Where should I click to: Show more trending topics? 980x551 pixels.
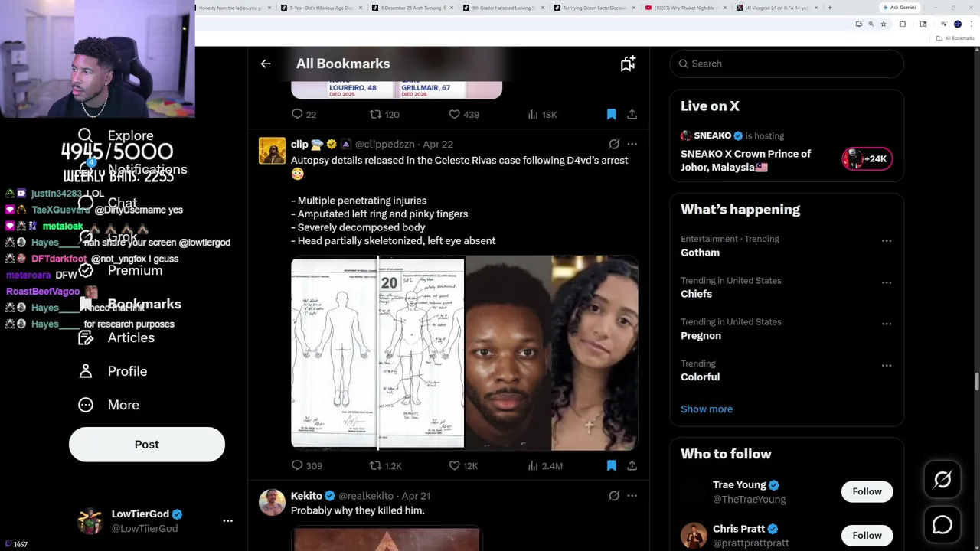pos(707,409)
